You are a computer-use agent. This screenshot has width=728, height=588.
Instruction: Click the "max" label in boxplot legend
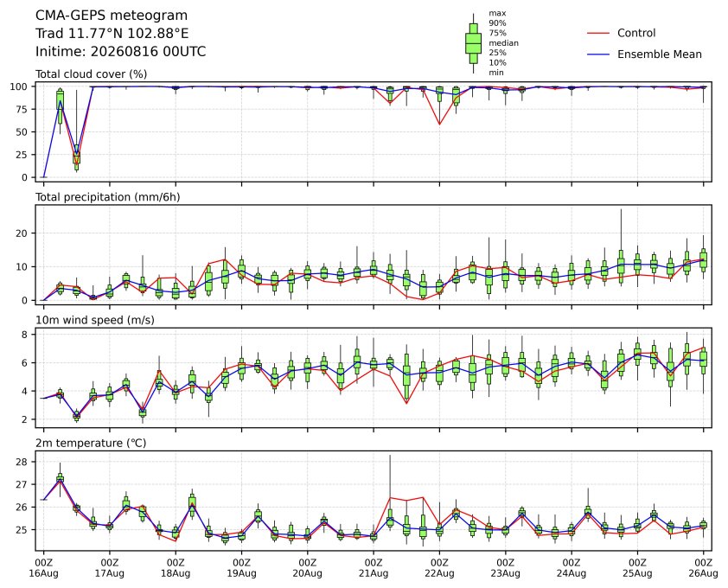pyautogui.click(x=497, y=14)
